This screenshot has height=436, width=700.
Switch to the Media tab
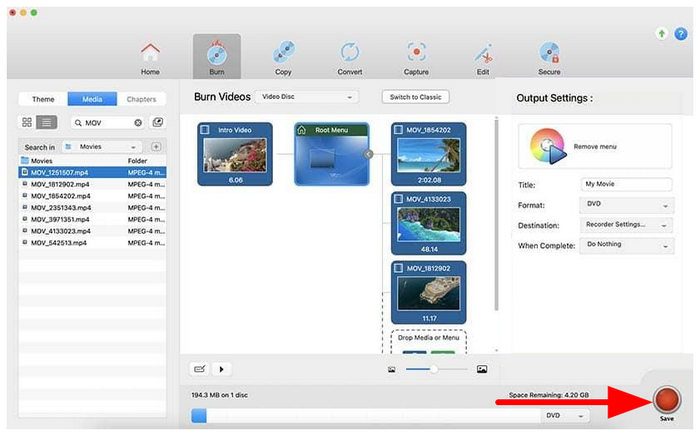(x=92, y=99)
